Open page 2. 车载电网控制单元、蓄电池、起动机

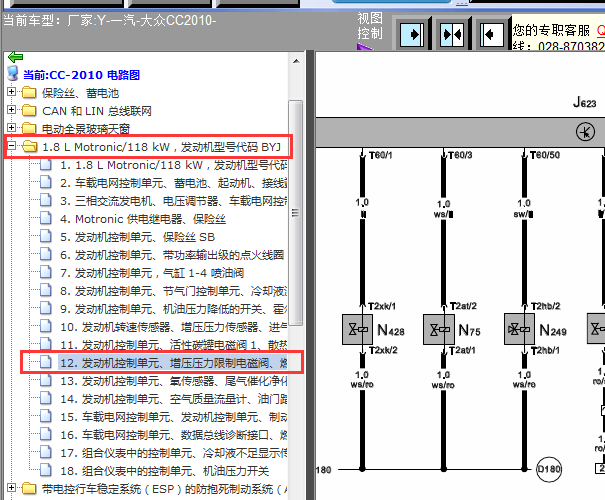pyautogui.click(x=174, y=183)
